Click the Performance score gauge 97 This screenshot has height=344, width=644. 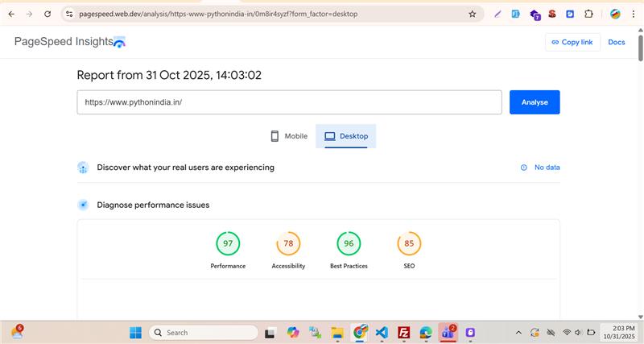(x=228, y=243)
